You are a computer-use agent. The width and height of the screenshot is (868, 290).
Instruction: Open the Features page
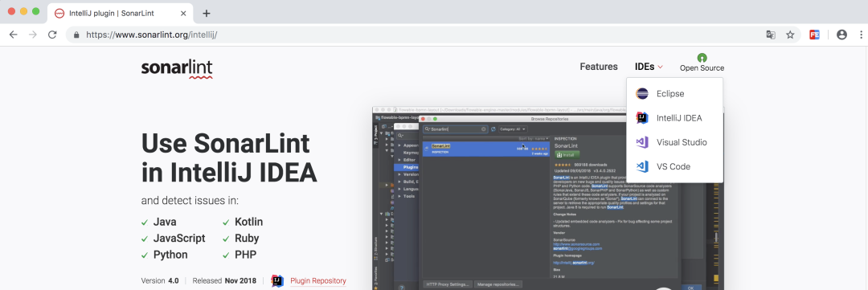(599, 67)
